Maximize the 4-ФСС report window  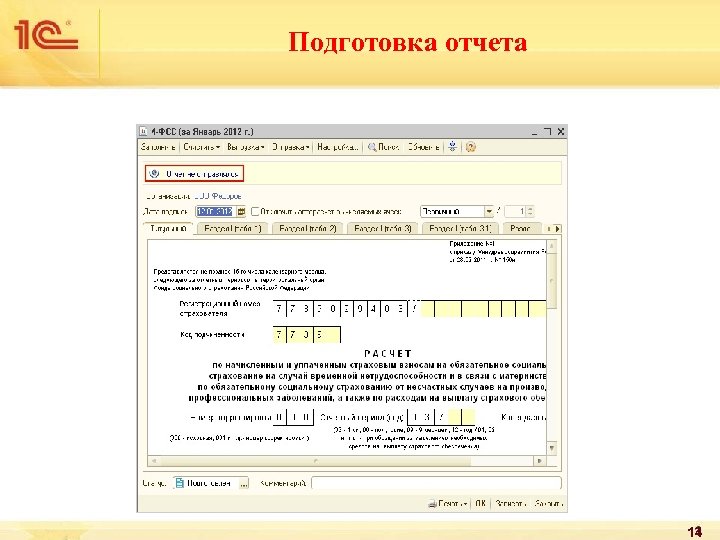coord(547,131)
